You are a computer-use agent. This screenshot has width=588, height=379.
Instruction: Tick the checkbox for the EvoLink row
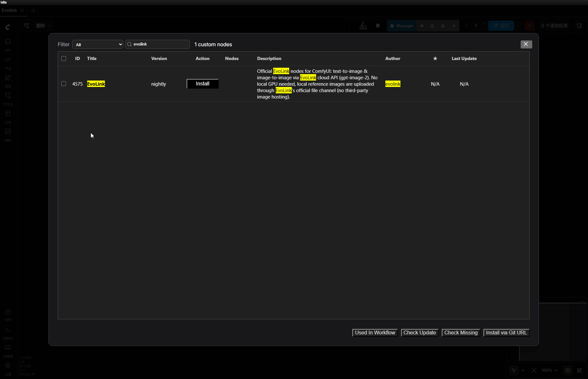pyautogui.click(x=64, y=84)
